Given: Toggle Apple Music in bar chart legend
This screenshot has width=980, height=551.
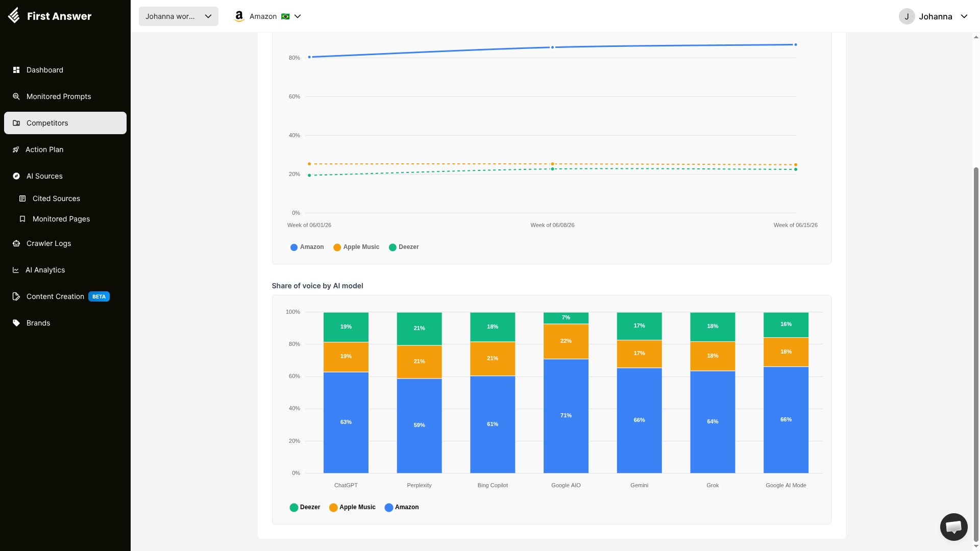Looking at the screenshot, I should pos(352,507).
